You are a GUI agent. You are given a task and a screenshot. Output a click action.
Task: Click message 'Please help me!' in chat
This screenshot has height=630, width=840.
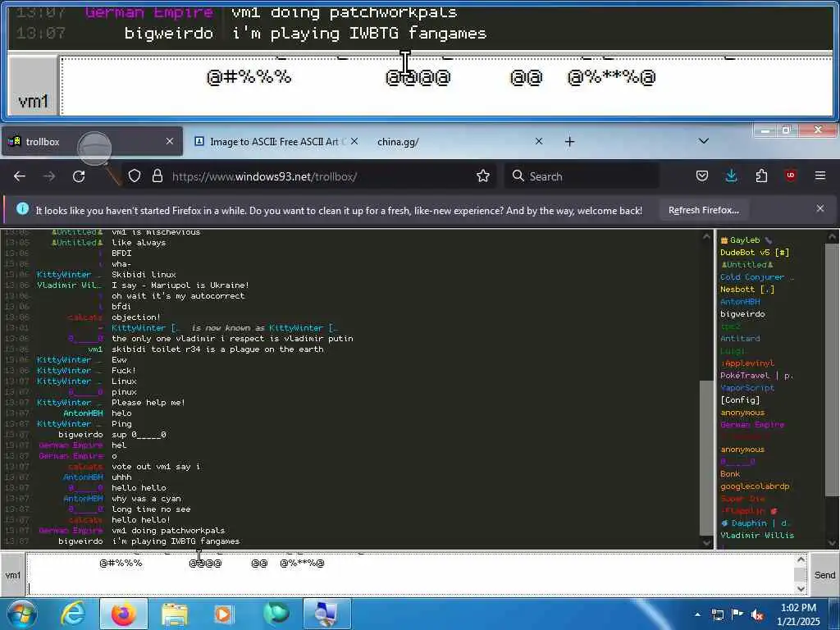148,403
